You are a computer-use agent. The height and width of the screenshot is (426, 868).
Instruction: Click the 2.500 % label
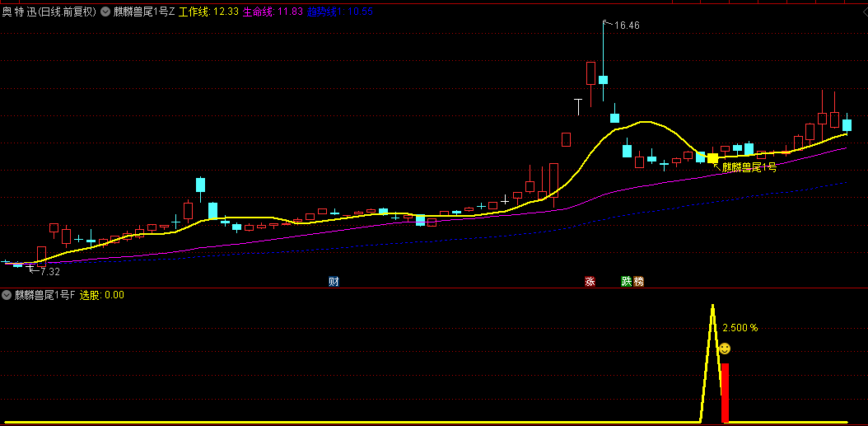click(x=740, y=327)
